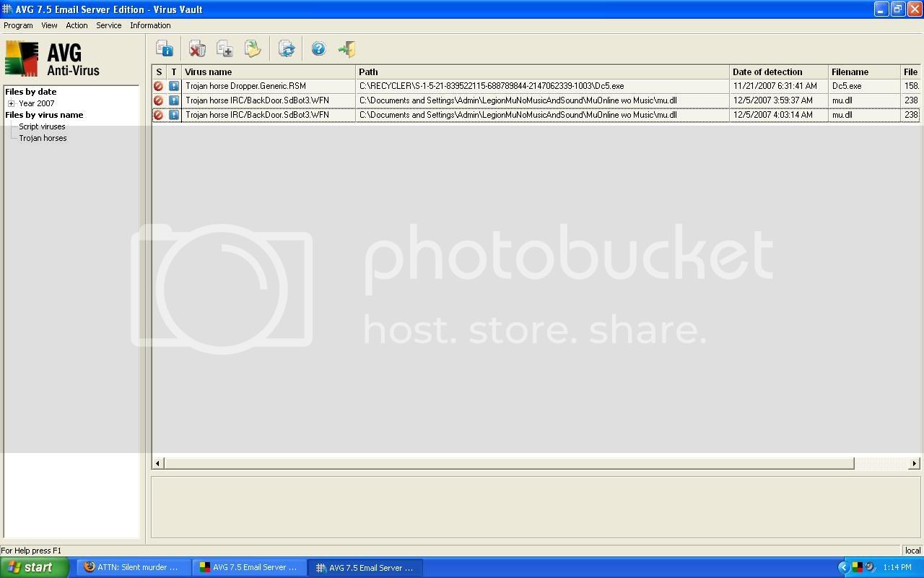Select the SdBot3.WFN entry detected at 3:59:37 AM

point(257,100)
